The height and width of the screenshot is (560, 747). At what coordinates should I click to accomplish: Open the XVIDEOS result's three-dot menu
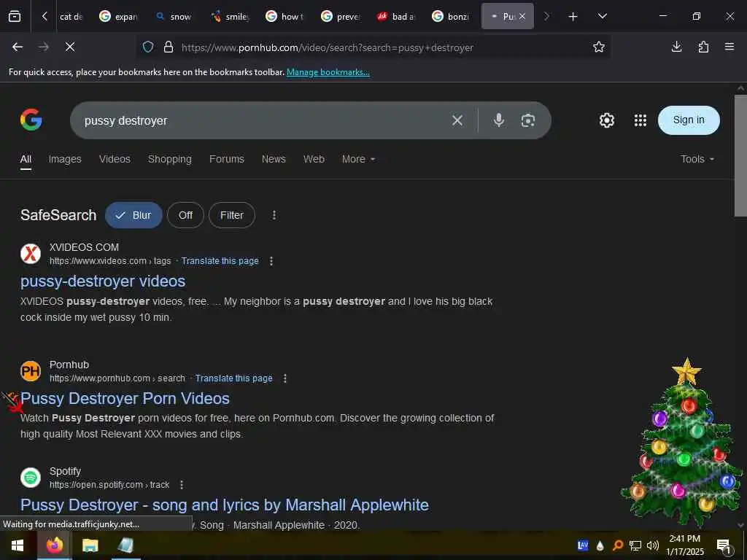[271, 261]
